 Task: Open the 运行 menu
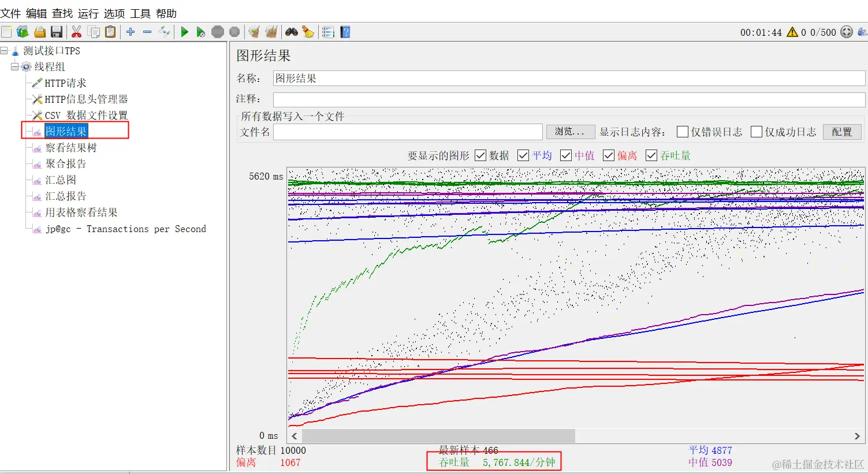click(x=88, y=13)
